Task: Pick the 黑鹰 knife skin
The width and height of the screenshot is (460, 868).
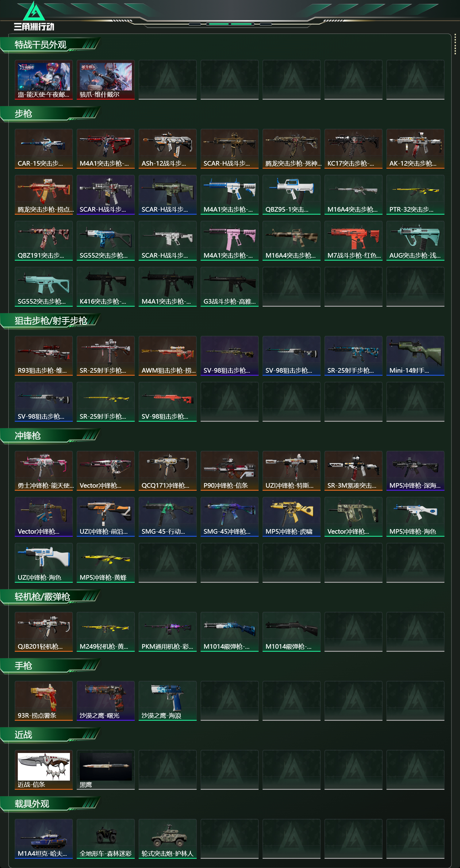Action: [106, 770]
